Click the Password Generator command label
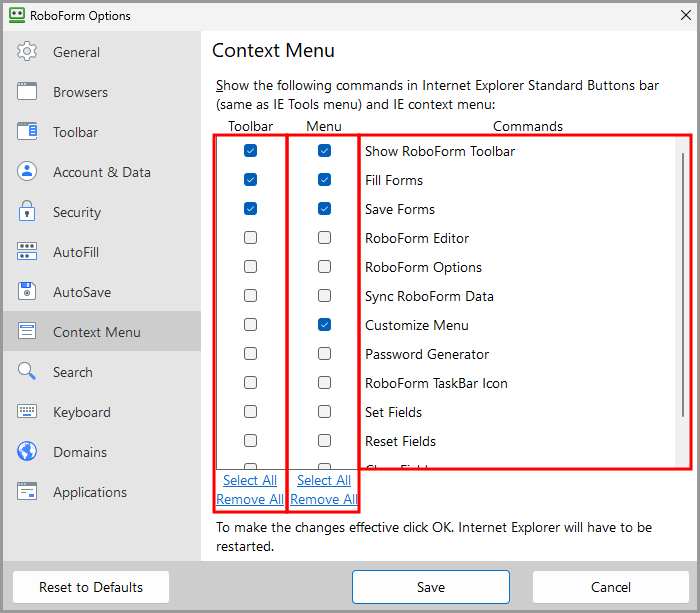 coord(427,354)
